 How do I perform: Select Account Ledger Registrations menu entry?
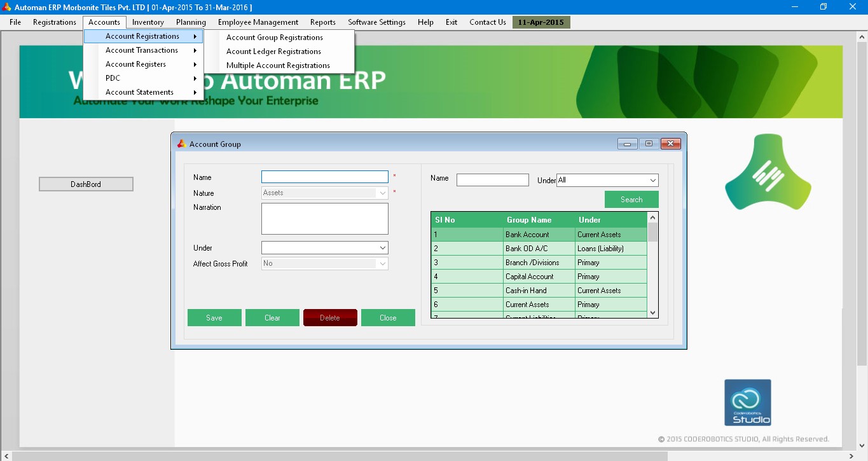click(x=273, y=52)
